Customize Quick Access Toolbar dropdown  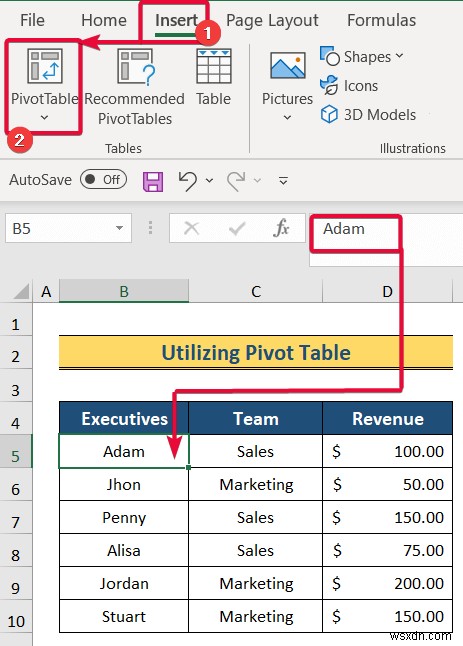point(283,180)
